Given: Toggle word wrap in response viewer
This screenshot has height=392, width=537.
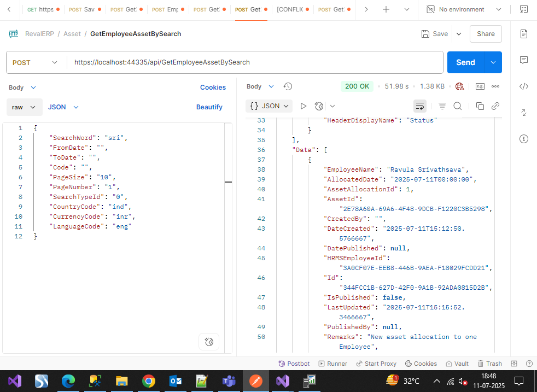Looking at the screenshot, I should pyautogui.click(x=420, y=106).
